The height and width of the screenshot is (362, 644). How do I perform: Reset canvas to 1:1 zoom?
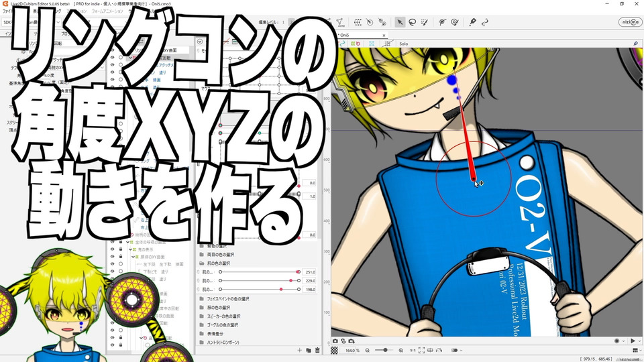(x=413, y=351)
